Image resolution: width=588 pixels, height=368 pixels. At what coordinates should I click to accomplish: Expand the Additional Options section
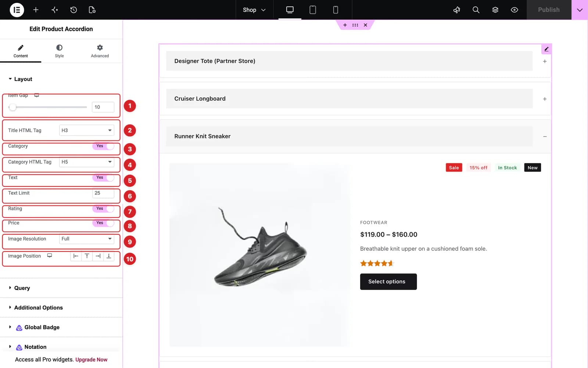tap(61, 308)
